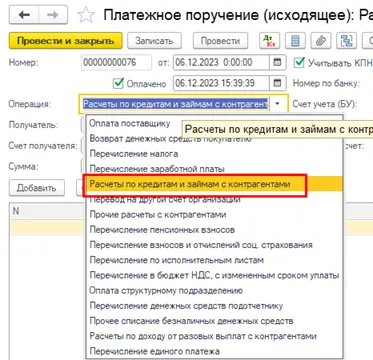The width and height of the screenshot is (373, 360).
Task: Select Возврат денежных средств покупателю
Action: 215,138
